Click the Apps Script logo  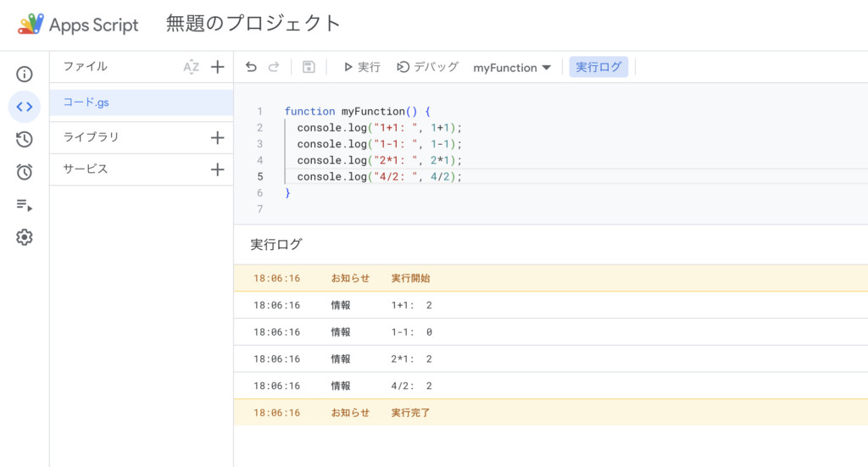31,25
